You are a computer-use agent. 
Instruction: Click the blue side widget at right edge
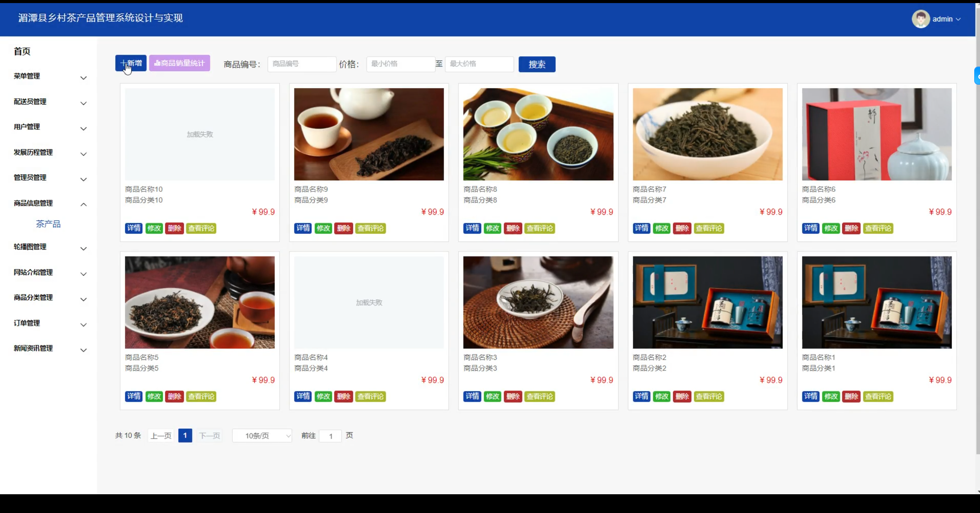(x=977, y=76)
